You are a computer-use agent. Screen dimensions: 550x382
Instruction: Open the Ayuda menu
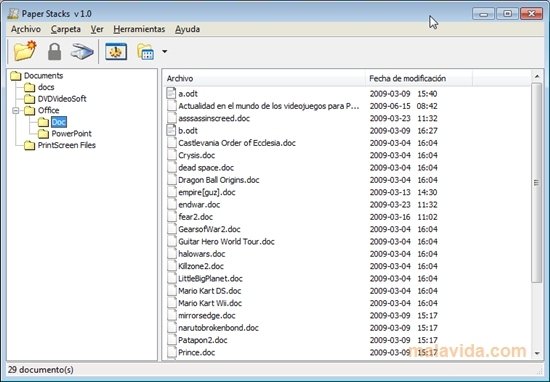(187, 29)
